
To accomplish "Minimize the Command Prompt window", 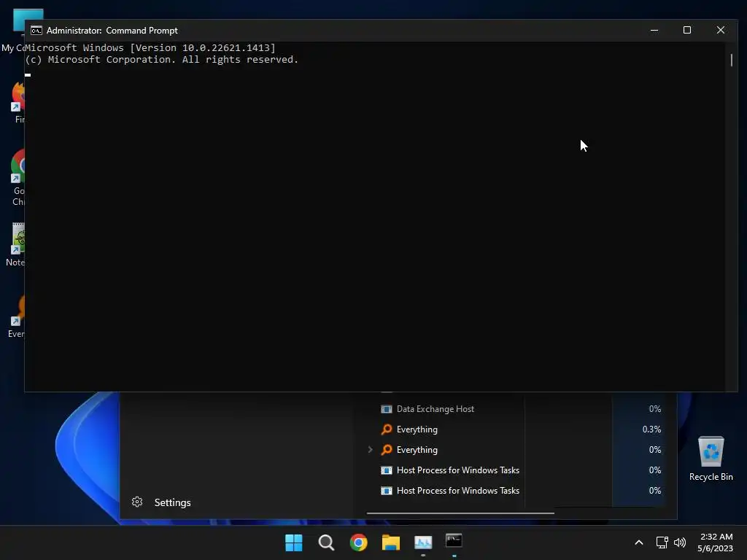I will coord(654,30).
